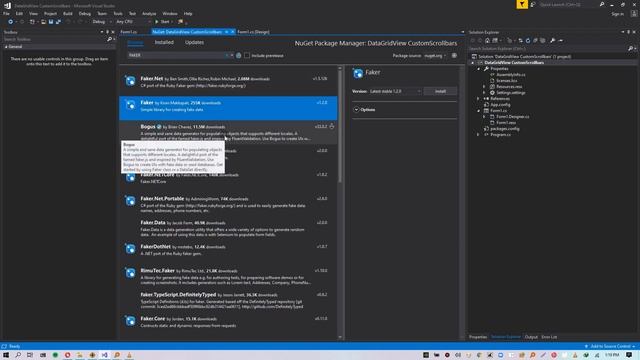Image resolution: width=640 pixels, height=360 pixels.
Task: Switch to the Form1.cs [Design] document tab
Action: click(x=253, y=32)
